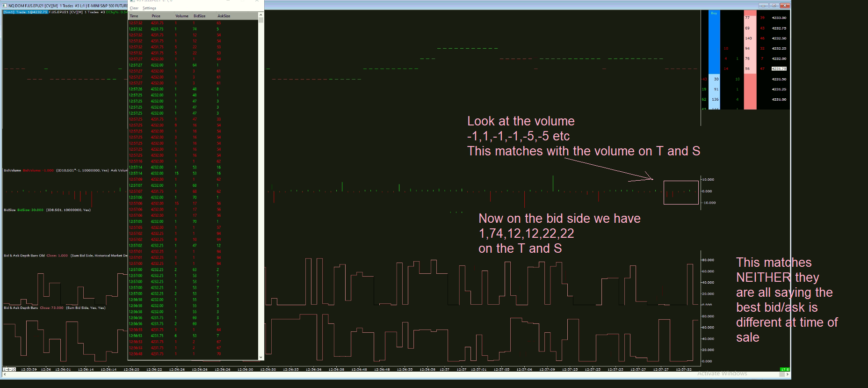The image size is (868, 388).
Task: Click the AskSize column header
Action: pos(224,16)
